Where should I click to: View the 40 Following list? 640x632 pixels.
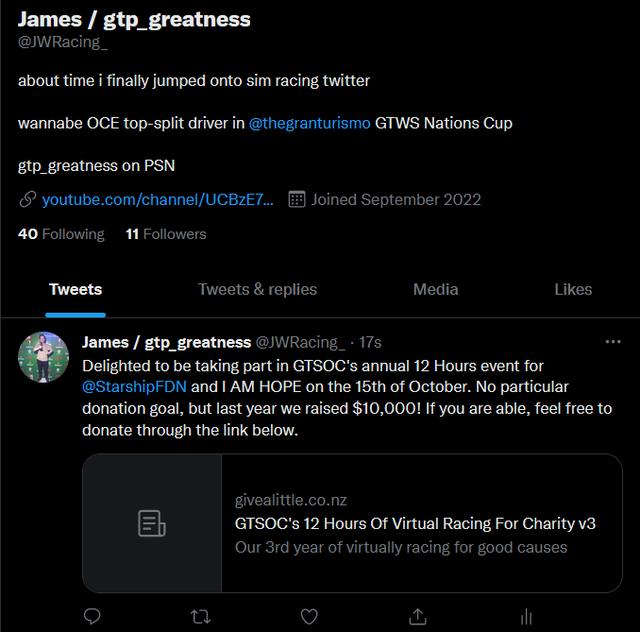click(x=61, y=234)
